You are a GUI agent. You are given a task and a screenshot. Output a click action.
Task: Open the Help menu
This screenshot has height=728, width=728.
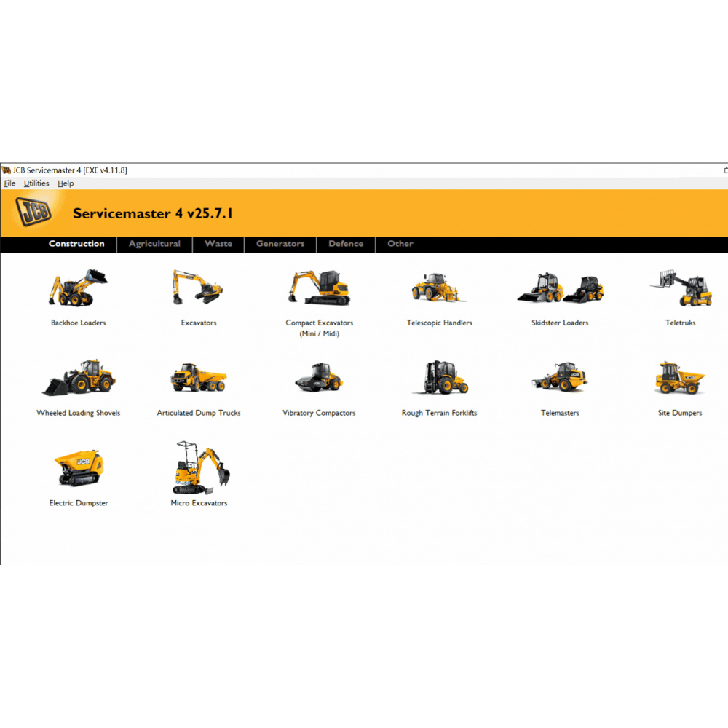[x=66, y=183]
